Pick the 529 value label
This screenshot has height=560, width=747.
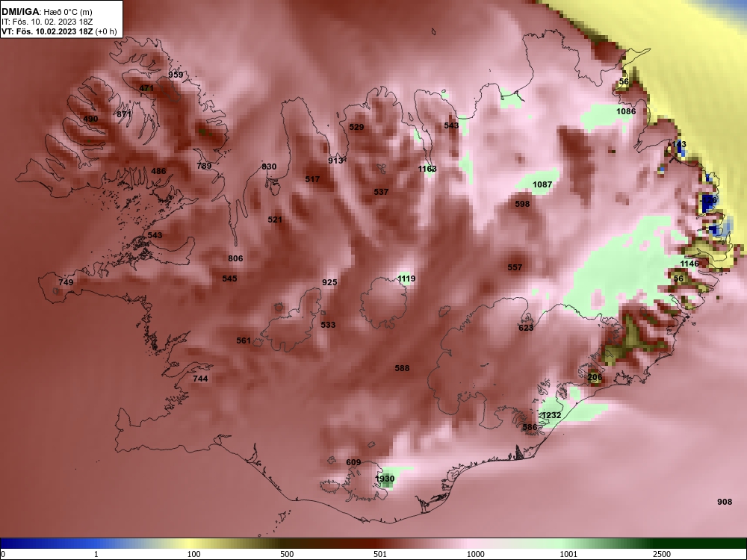click(x=356, y=127)
